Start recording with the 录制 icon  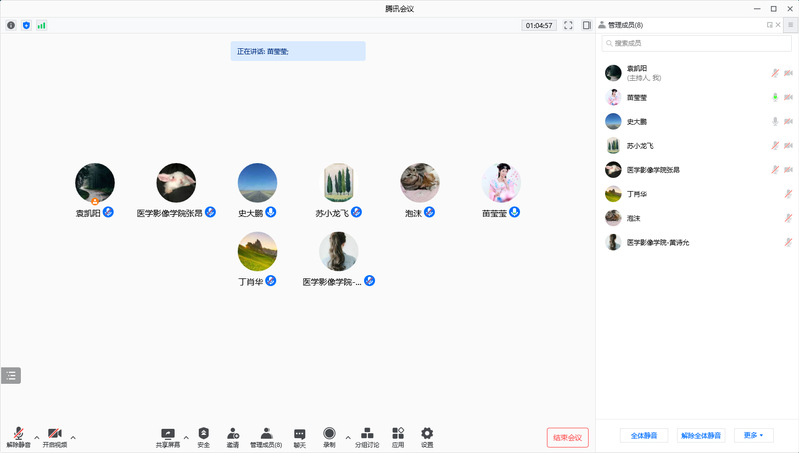[x=329, y=435]
